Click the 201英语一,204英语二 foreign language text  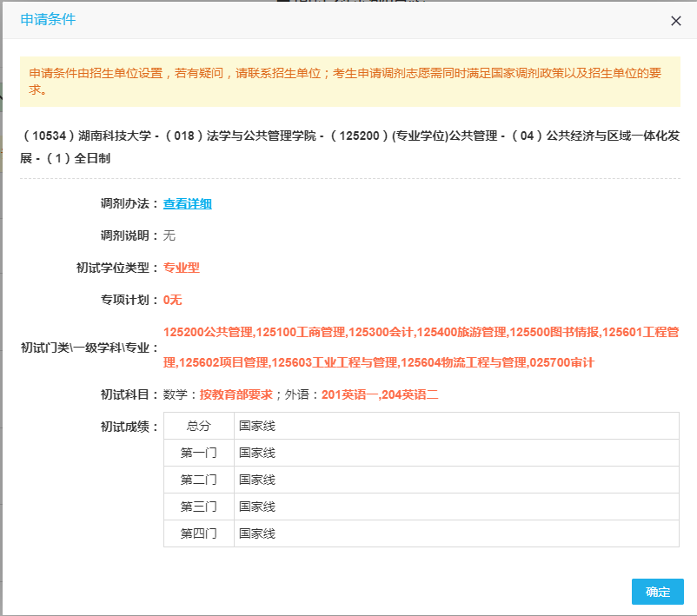point(380,394)
